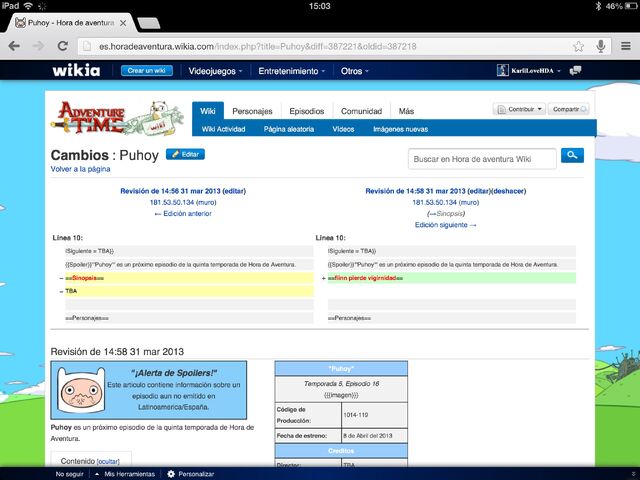This screenshot has height=480, width=640.
Task: Expand Mis Herramientas menu
Action: pos(125,474)
